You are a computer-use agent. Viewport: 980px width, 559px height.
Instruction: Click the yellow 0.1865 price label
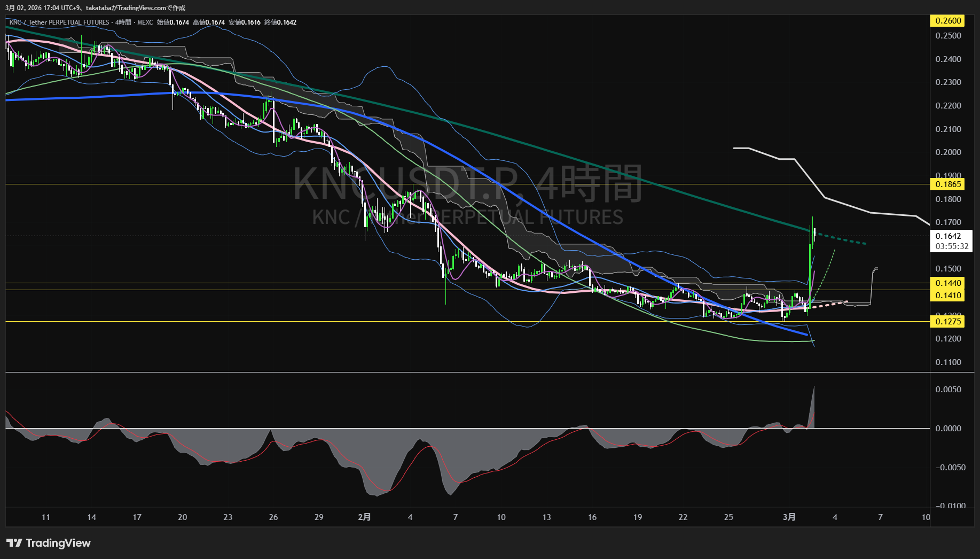coord(948,184)
